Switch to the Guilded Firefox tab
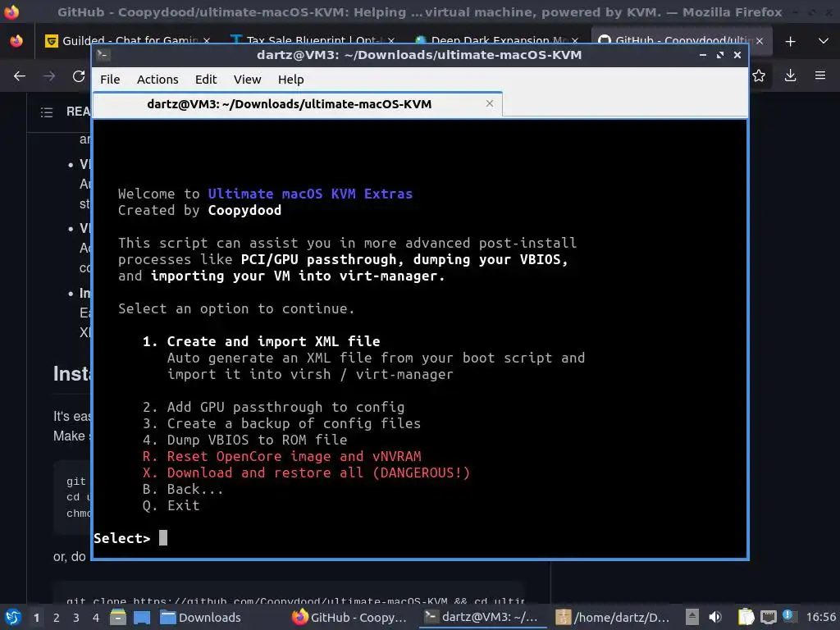The height and width of the screenshot is (630, 840). (129, 41)
